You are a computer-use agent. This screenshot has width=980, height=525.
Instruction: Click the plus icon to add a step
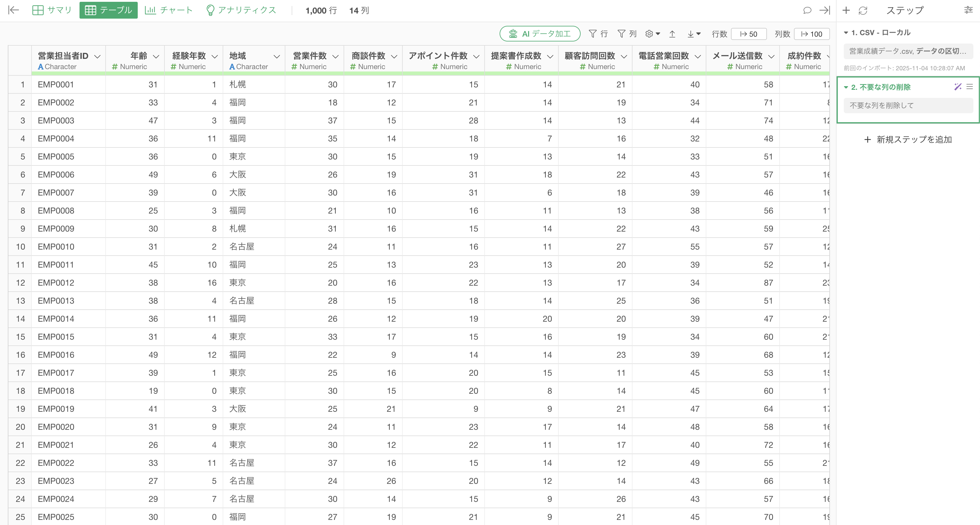click(x=846, y=10)
